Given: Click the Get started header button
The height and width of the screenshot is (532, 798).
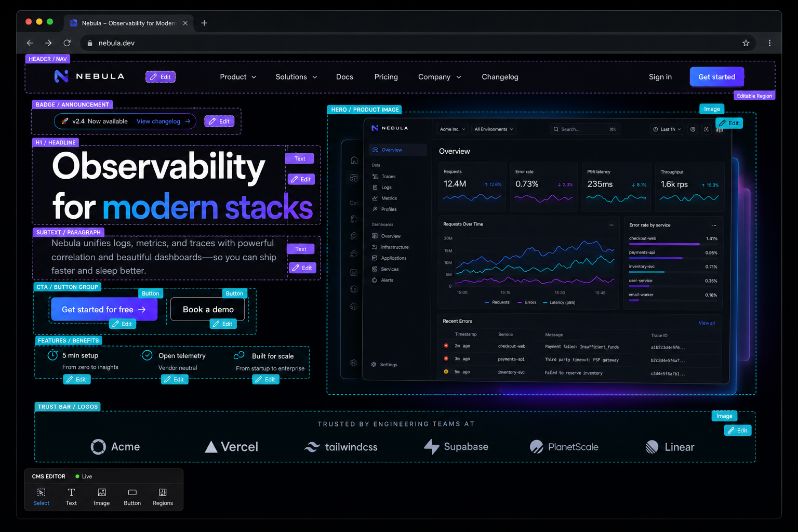Looking at the screenshot, I should click(x=716, y=77).
